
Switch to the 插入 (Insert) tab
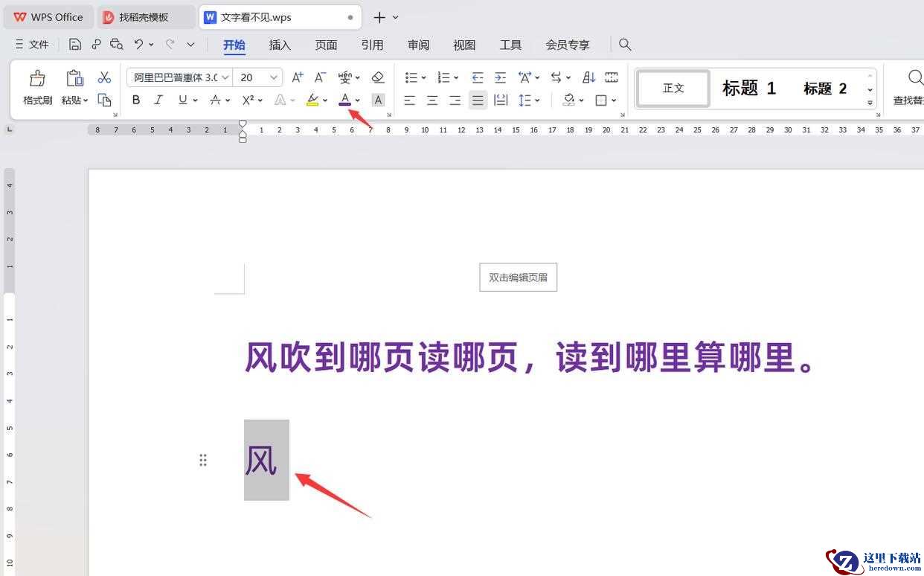(x=280, y=45)
